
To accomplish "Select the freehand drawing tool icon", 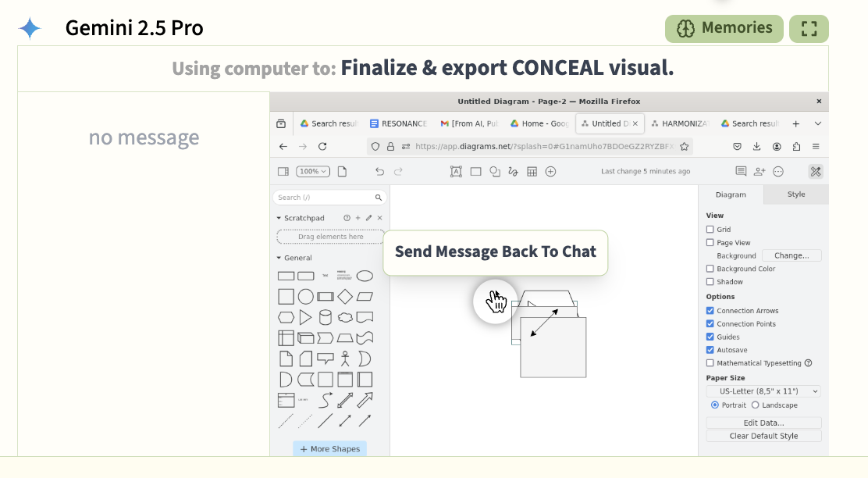I will (x=513, y=172).
